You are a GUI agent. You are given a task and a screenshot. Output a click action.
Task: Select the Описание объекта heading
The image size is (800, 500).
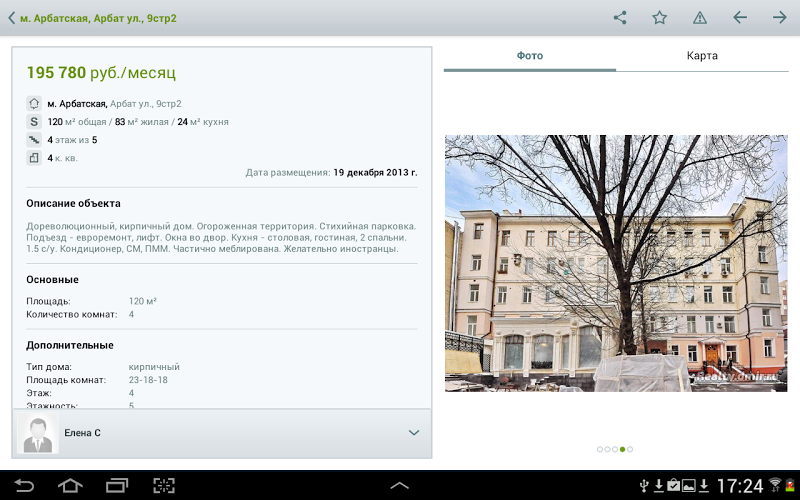73,203
